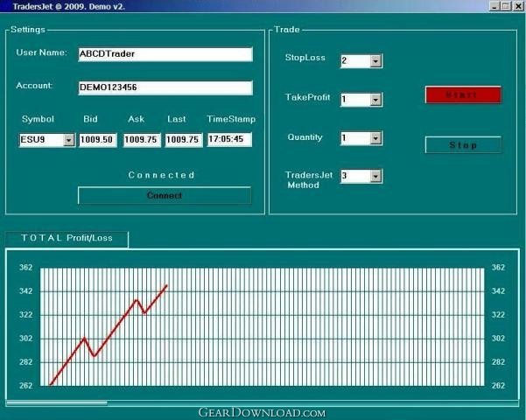This screenshot has width=526, height=420.
Task: Click the Connect button
Action: (x=165, y=196)
